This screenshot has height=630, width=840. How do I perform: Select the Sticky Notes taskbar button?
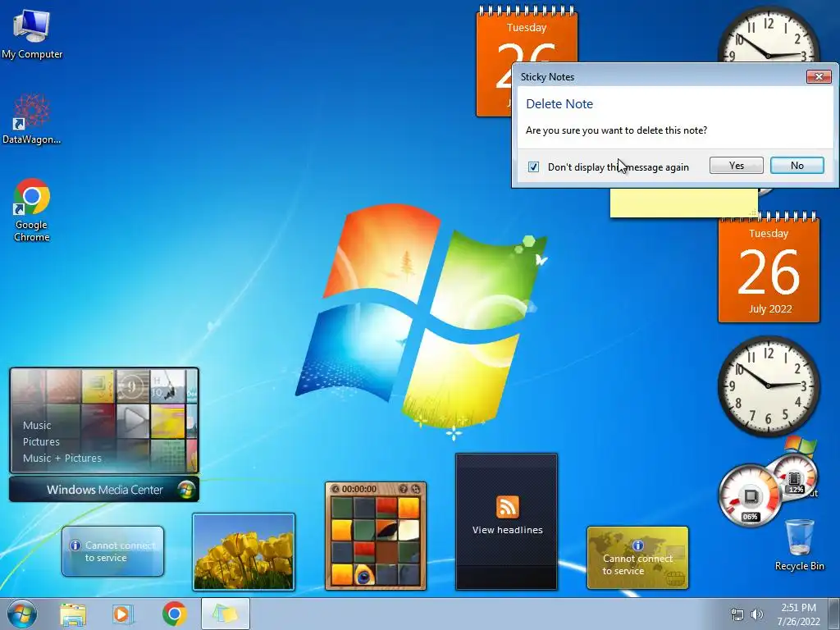[x=225, y=614]
